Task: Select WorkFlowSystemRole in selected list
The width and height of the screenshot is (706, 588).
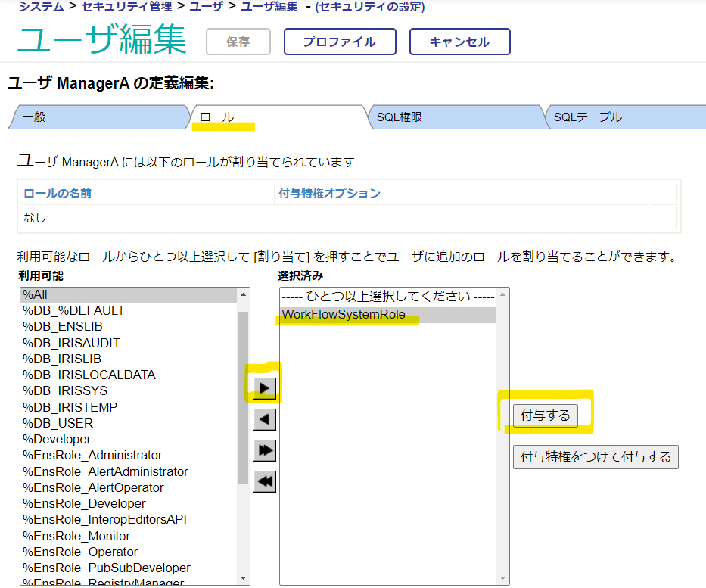Action: [x=386, y=314]
